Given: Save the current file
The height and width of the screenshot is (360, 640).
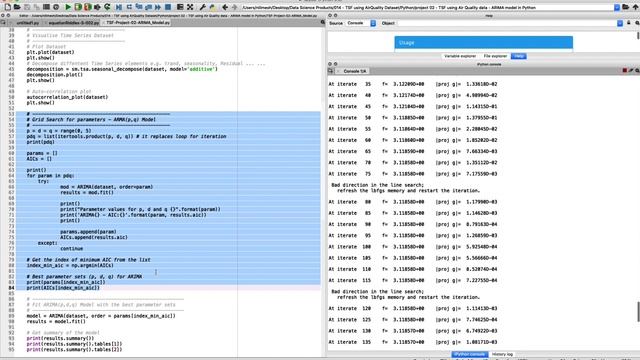Looking at the screenshot, I should [x=27, y=7].
